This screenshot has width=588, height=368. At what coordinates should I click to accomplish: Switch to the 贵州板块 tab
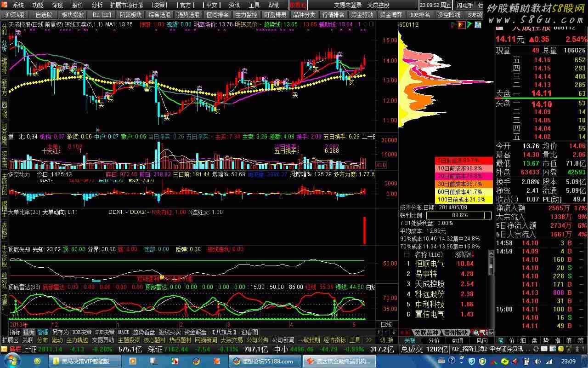[x=456, y=333]
